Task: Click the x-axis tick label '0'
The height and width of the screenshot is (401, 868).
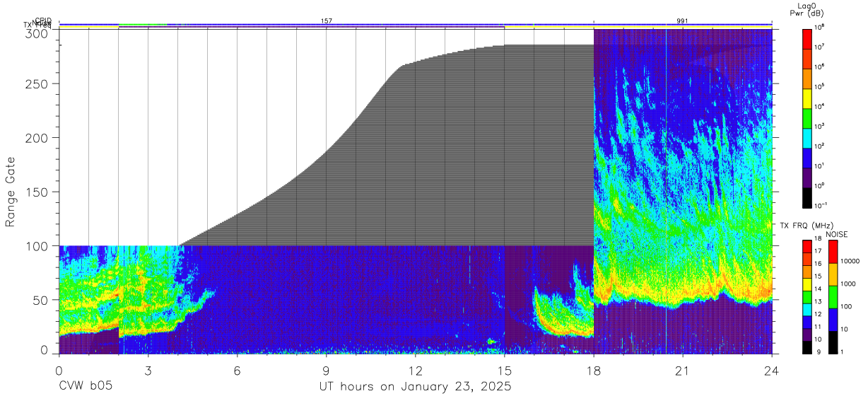Action: click(x=59, y=371)
